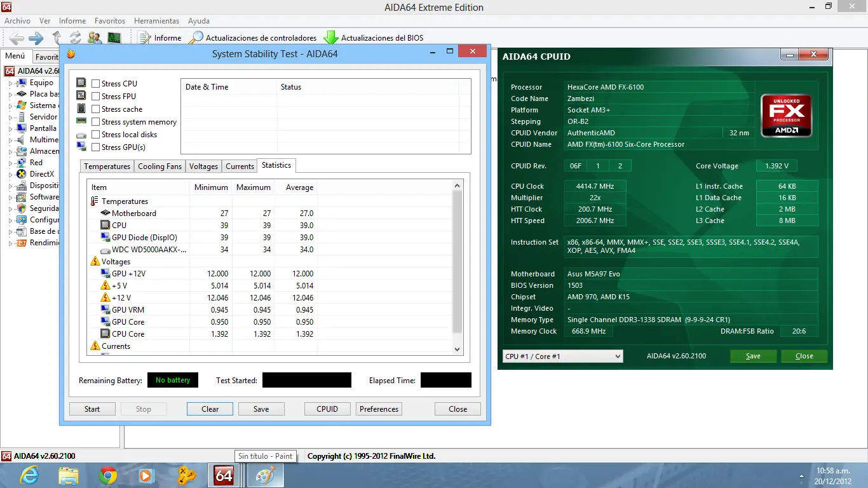Switch to the Cooling Fans tab
Viewport: 868px width, 488px height.
click(159, 166)
